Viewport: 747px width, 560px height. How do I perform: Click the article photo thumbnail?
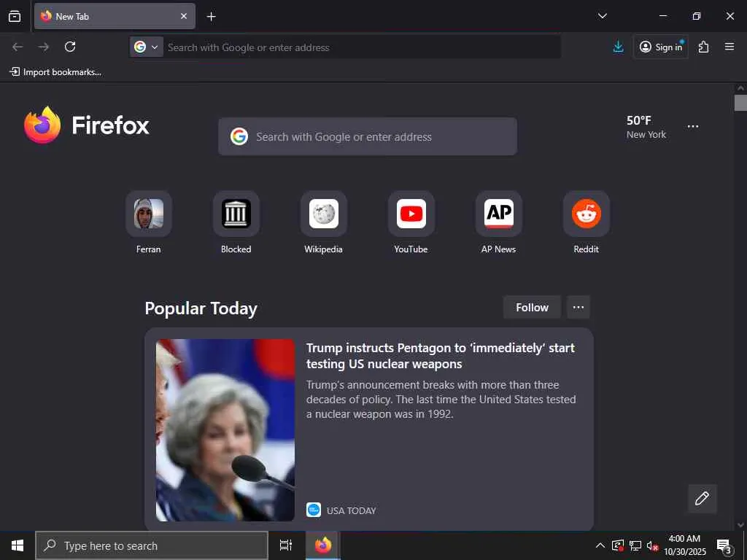click(225, 430)
